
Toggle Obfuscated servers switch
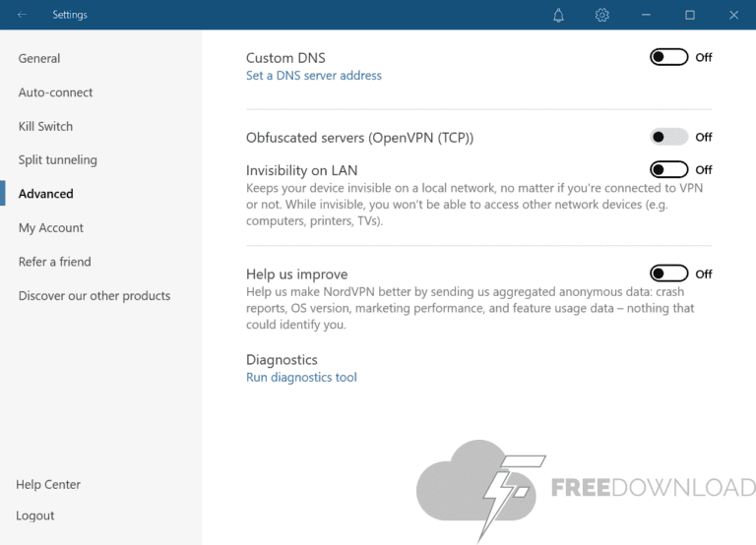(x=668, y=138)
